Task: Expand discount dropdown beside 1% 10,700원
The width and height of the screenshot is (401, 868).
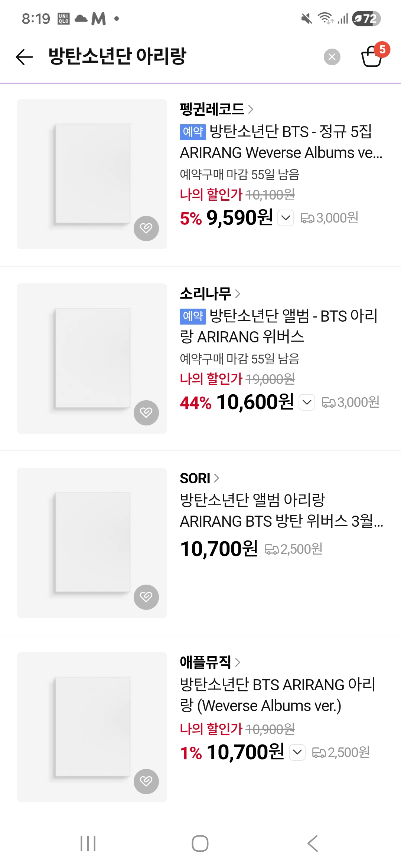Action: [x=297, y=752]
